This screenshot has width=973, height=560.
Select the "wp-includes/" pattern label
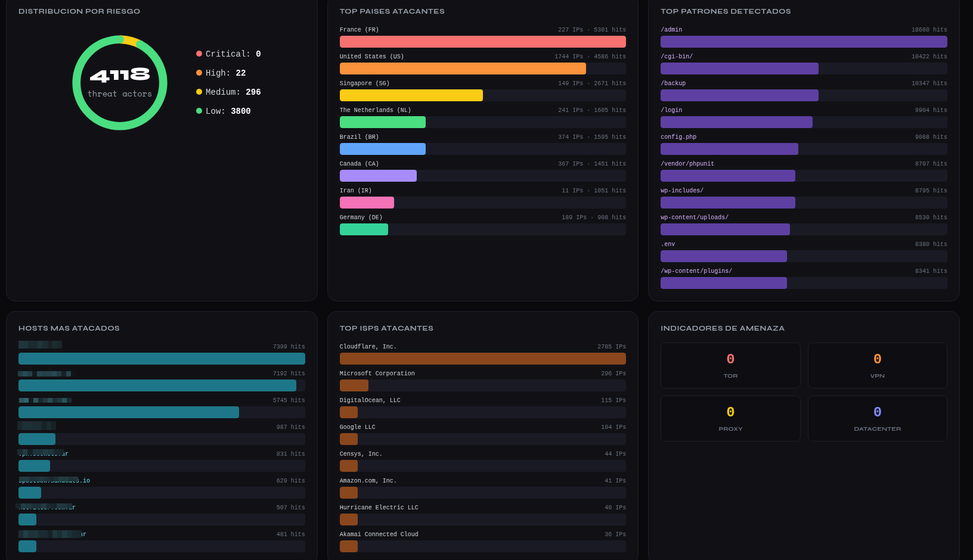(x=682, y=191)
